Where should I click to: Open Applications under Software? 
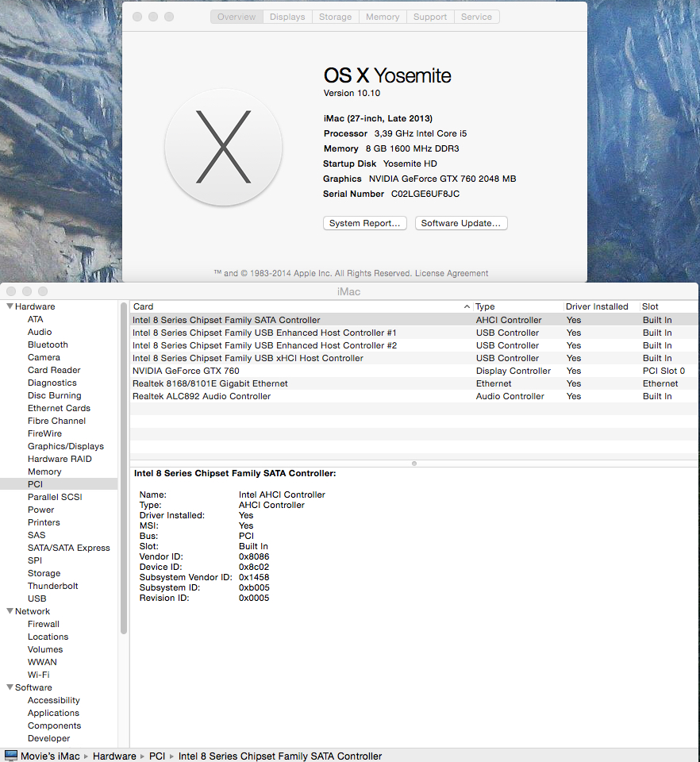click(53, 713)
